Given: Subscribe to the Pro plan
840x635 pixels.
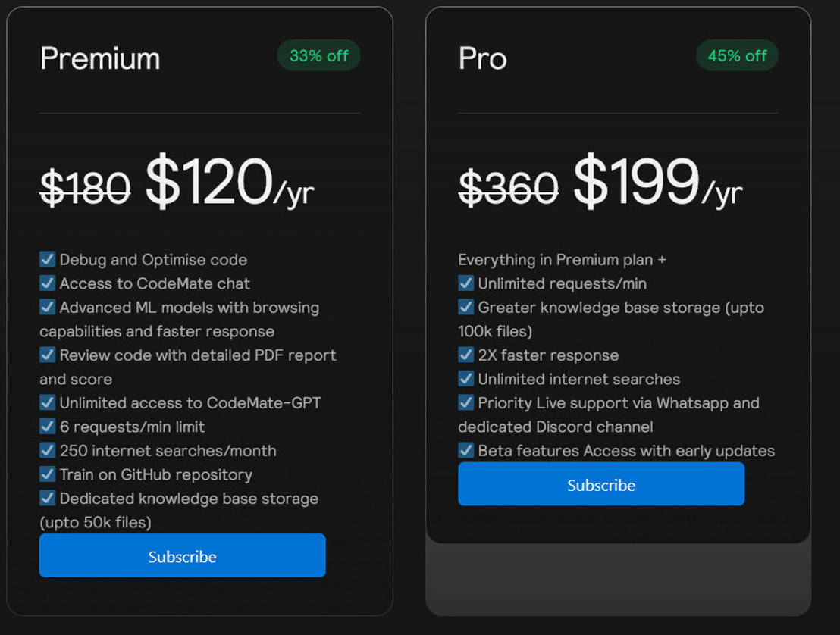Looking at the screenshot, I should [601, 483].
